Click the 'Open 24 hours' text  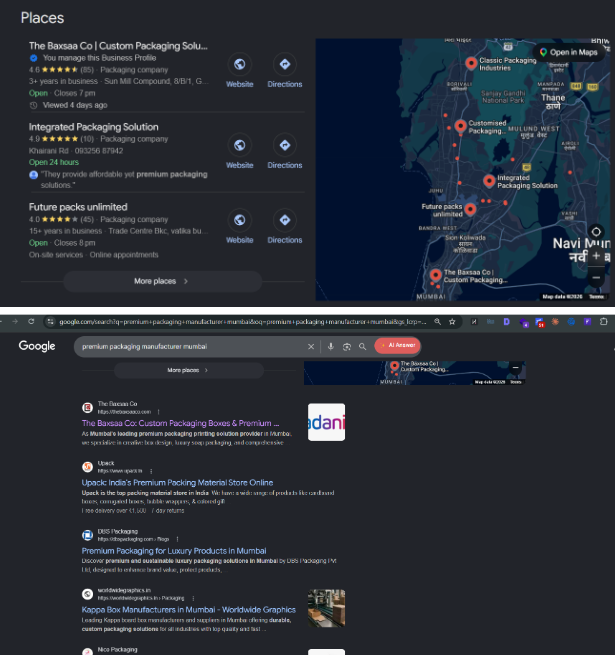click(54, 162)
